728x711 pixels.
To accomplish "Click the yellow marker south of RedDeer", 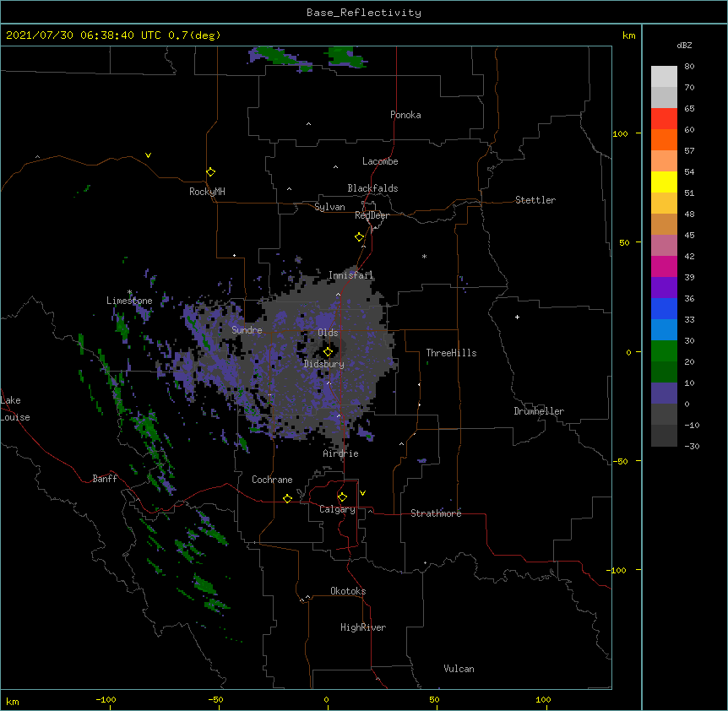I will pyautogui.click(x=360, y=237).
